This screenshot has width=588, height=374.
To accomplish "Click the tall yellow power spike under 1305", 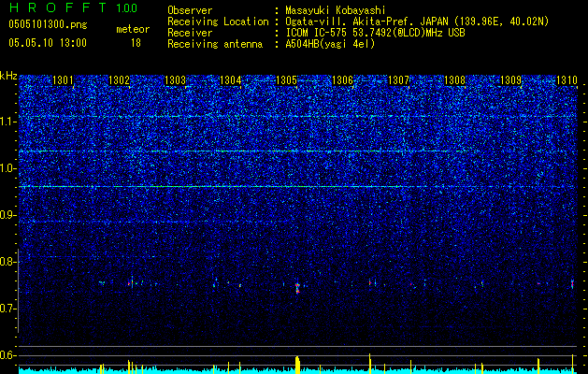I will point(297,365).
